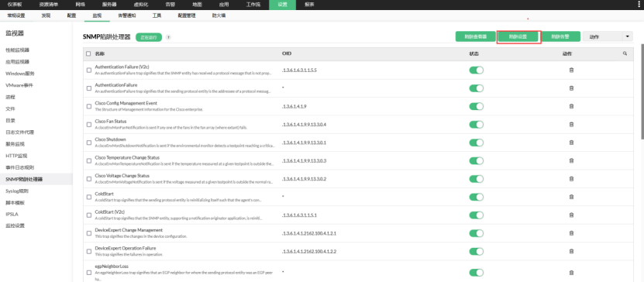Check the select-all checkbox in header
Image resolution: width=644 pixels, height=282 pixels.
pyautogui.click(x=88, y=53)
